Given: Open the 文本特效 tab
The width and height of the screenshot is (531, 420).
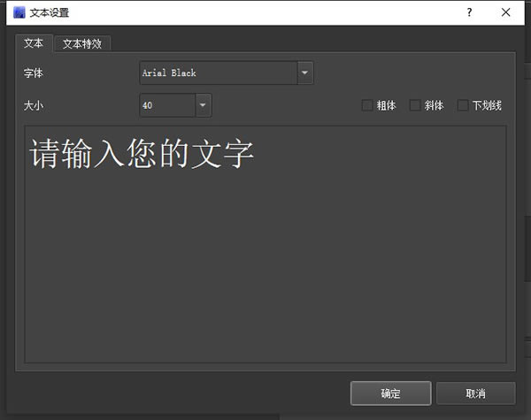Looking at the screenshot, I should coord(82,43).
